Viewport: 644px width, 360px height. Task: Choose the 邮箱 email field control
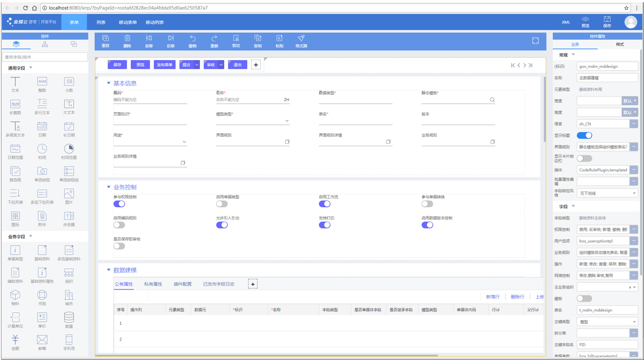pyautogui.click(x=42, y=341)
